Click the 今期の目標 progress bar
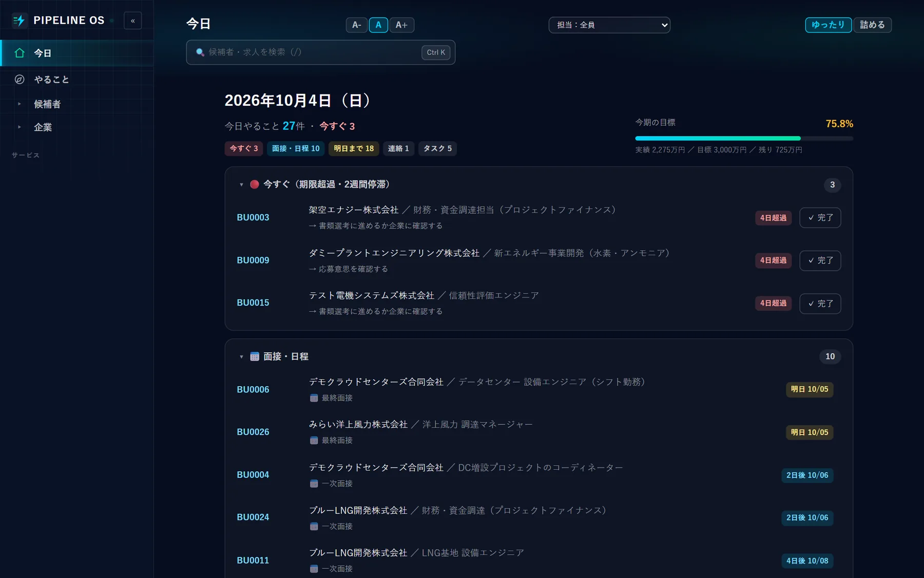Viewport: 924px width, 578px height. (x=744, y=138)
